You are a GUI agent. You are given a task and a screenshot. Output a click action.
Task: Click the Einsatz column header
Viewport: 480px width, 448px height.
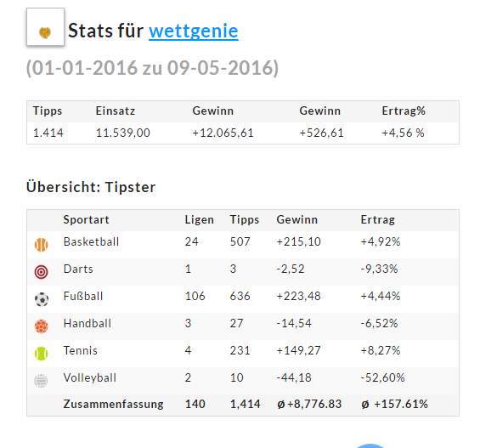116,111
